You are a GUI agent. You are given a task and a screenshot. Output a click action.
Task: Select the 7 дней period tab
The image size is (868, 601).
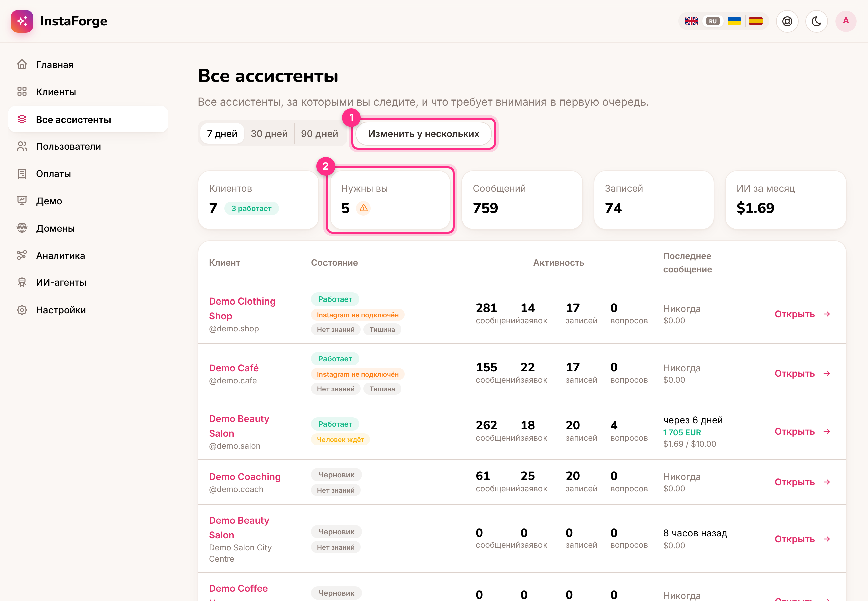click(x=222, y=134)
